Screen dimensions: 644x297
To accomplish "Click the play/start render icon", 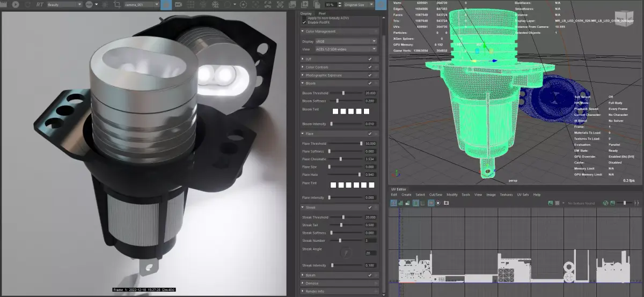I will 15,4.
